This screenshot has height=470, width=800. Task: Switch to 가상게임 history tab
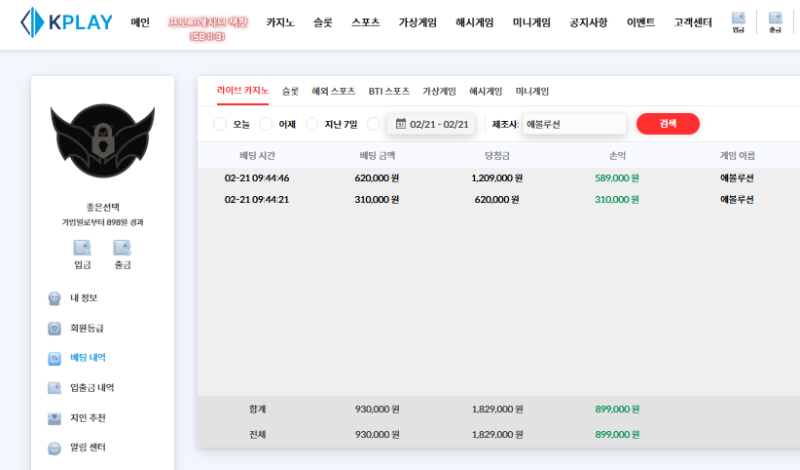point(439,91)
